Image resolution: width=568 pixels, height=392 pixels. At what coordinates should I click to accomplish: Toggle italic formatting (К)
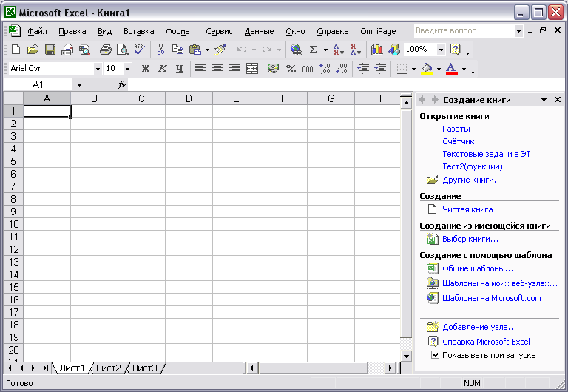tap(163, 68)
